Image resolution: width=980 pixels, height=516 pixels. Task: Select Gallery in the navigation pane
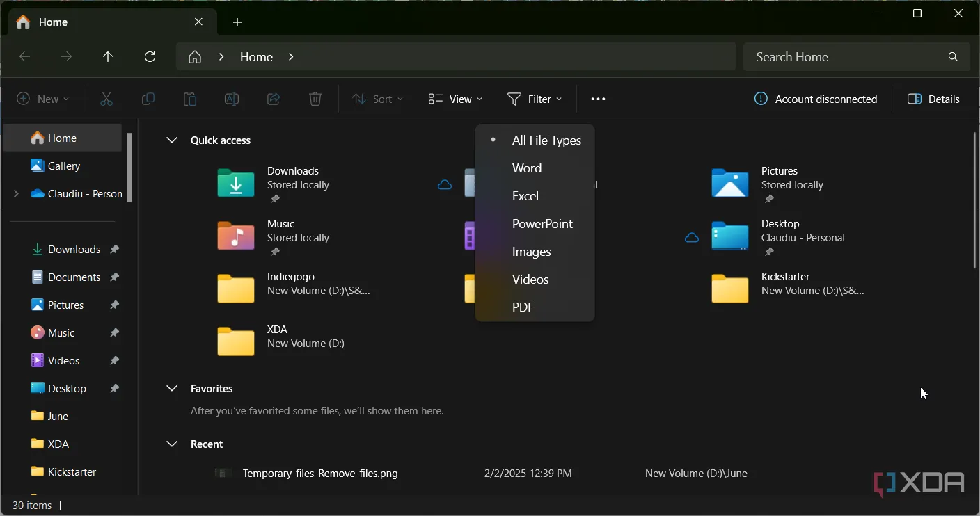(63, 166)
